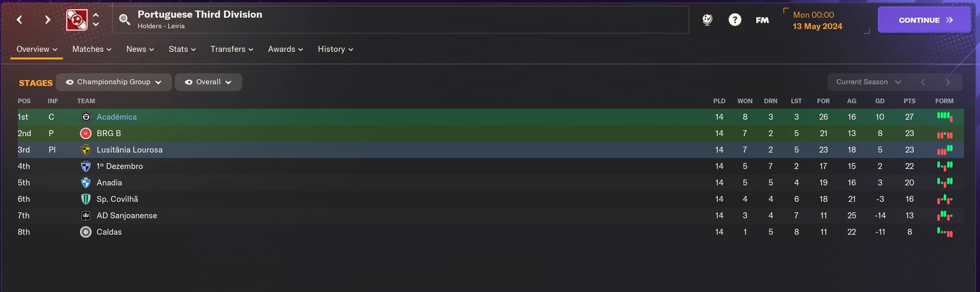Click the Lusitânia Lourosa club badge
Image resolution: width=980 pixels, height=292 pixels.
pos(86,150)
